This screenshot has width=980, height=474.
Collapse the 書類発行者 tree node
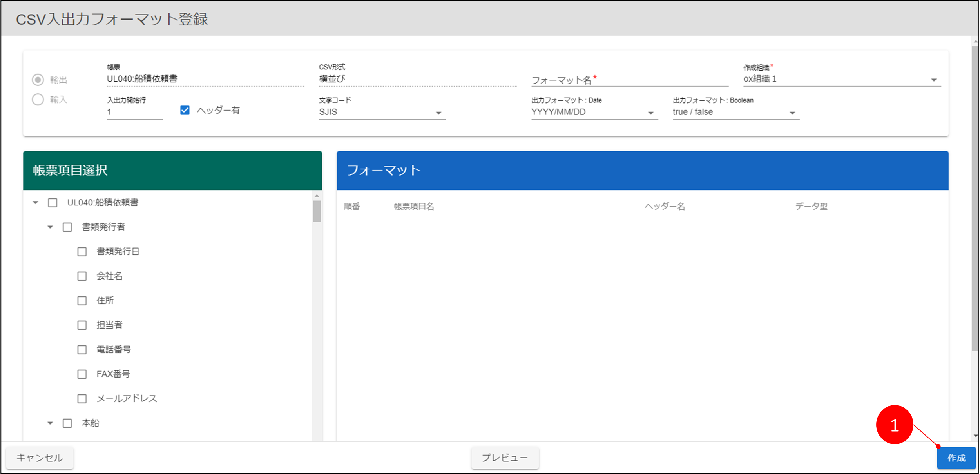[x=50, y=227]
